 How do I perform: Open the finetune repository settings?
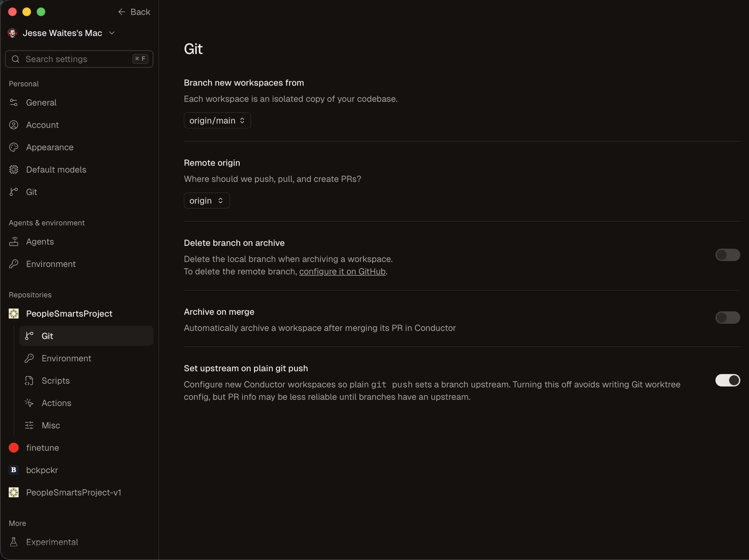[x=79, y=448]
